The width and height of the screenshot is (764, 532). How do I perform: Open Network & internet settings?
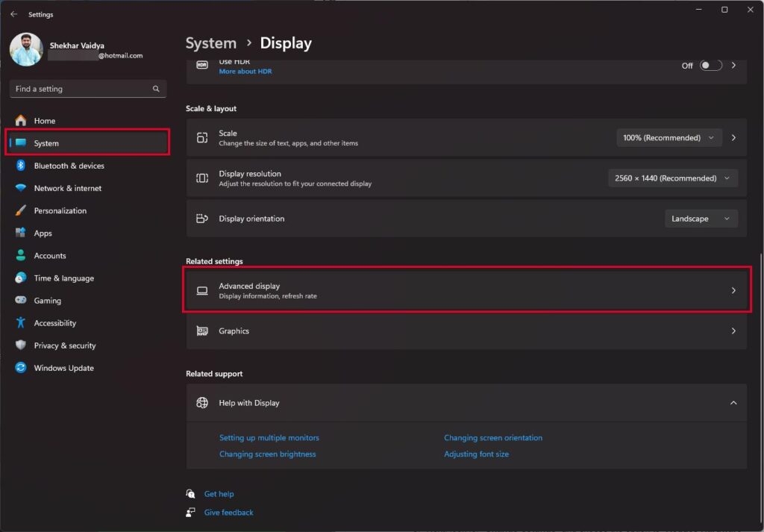coord(88,187)
